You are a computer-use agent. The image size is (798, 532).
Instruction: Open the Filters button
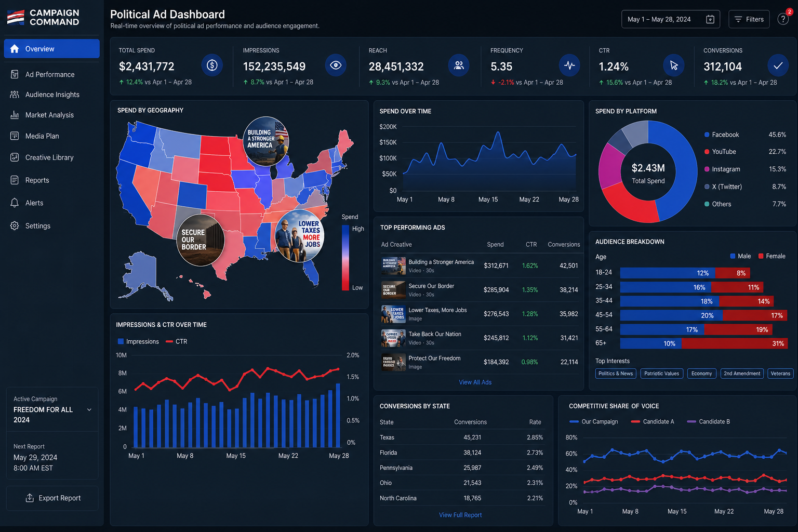pos(749,19)
